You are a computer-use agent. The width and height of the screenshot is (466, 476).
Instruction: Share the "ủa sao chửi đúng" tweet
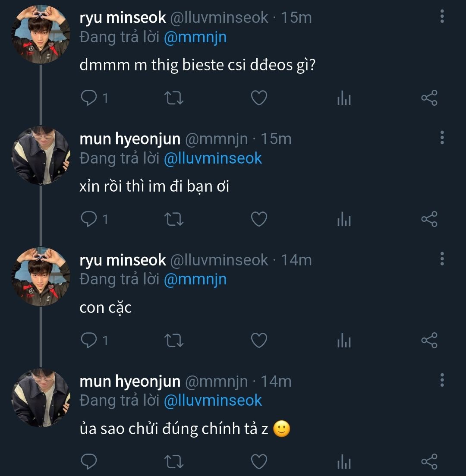(x=429, y=461)
